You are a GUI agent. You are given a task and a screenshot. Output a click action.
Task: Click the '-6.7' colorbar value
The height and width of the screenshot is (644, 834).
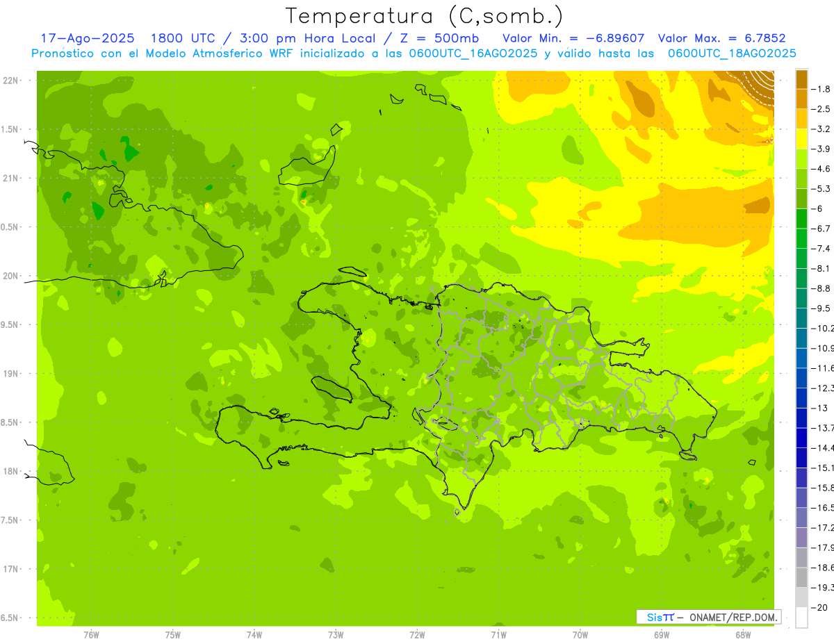point(821,229)
